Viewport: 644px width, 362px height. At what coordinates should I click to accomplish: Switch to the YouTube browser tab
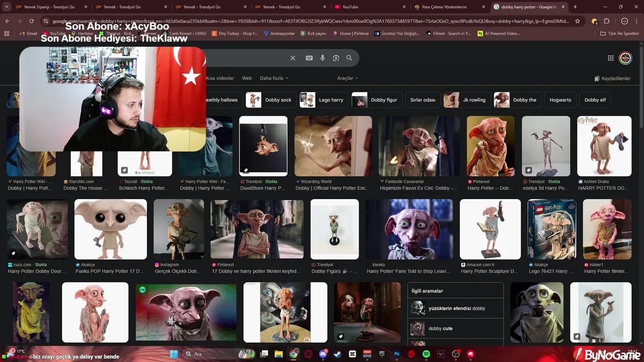(370, 7)
